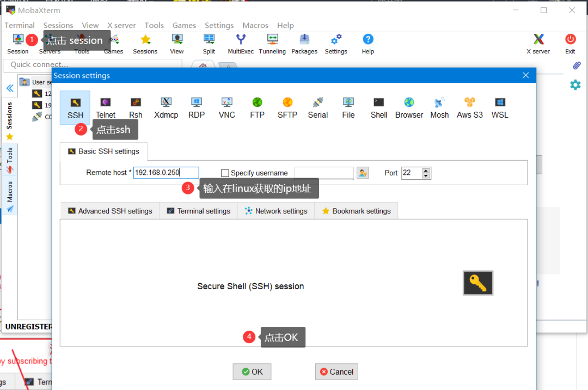Viewport: 588px width, 390px height.
Task: Click the Help toolbar icon
Action: click(368, 44)
